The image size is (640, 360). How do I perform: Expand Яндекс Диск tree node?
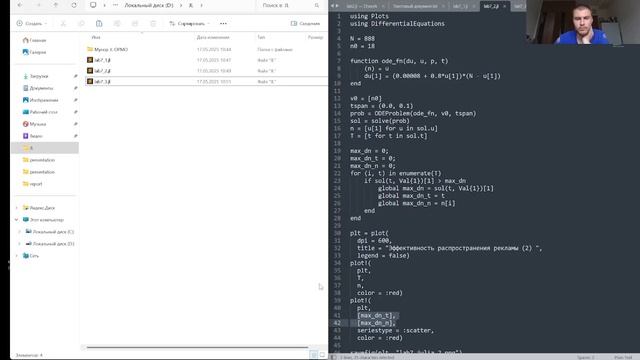[x=17, y=208]
